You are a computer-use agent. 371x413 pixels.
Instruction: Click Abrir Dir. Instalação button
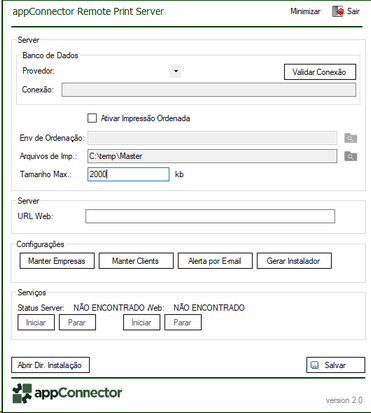[x=50, y=365]
